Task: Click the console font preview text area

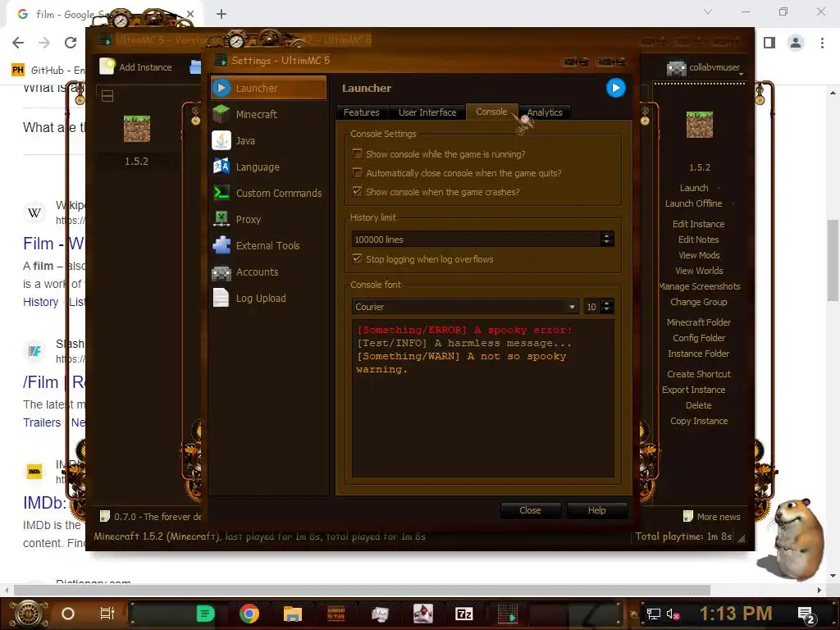Action: point(482,399)
